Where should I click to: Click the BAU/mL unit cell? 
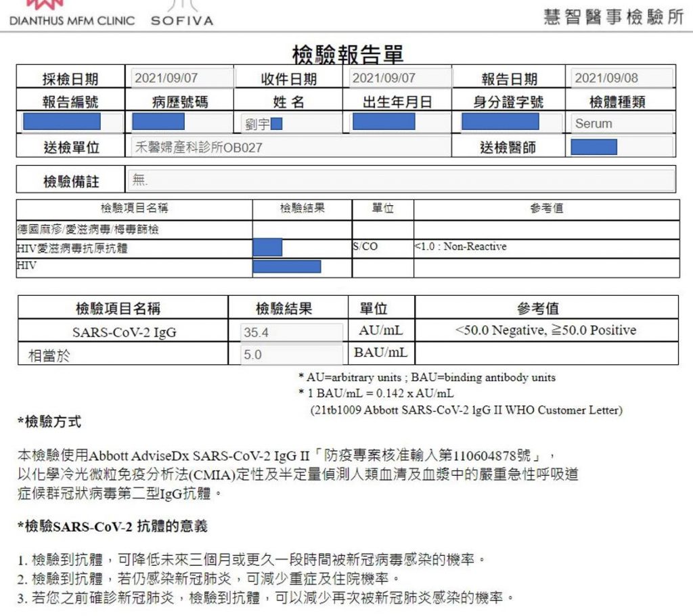point(381,353)
